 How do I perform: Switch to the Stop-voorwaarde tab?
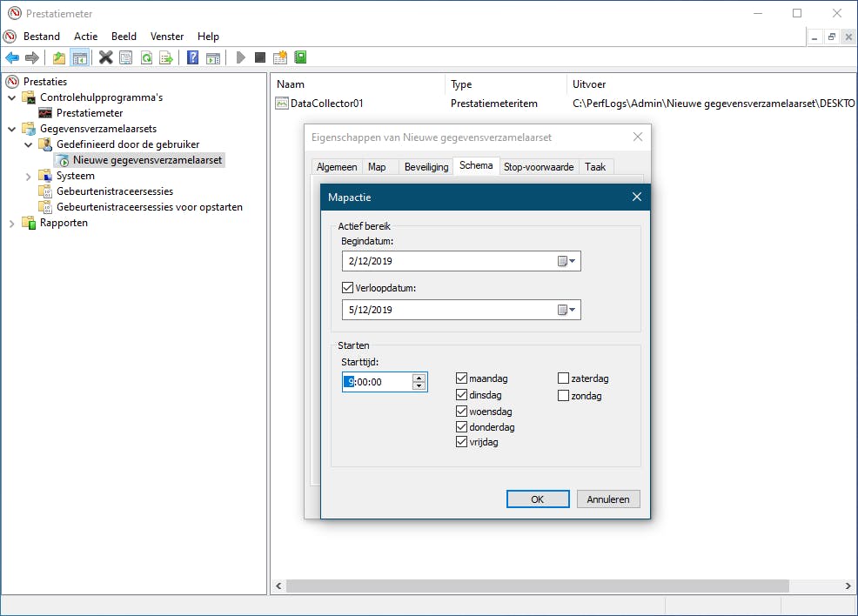[538, 167]
